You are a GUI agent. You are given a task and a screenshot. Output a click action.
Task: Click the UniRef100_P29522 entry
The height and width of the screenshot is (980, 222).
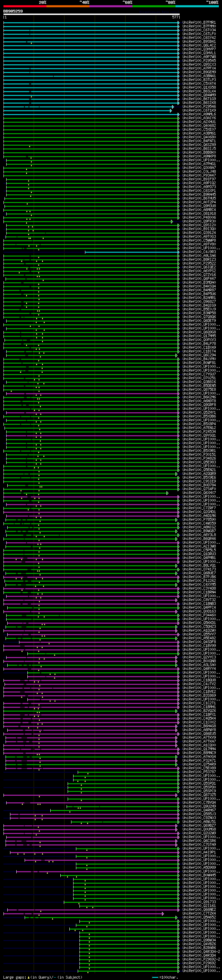[x=199, y=263]
